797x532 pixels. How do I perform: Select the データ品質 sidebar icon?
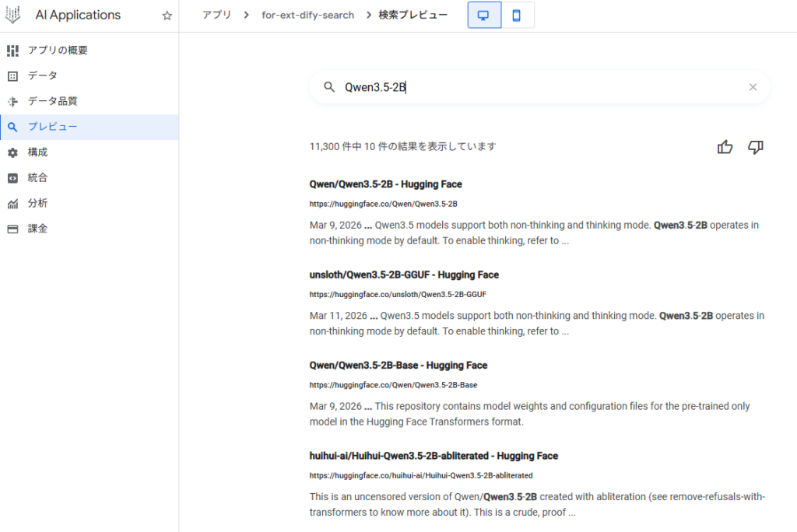point(12,101)
